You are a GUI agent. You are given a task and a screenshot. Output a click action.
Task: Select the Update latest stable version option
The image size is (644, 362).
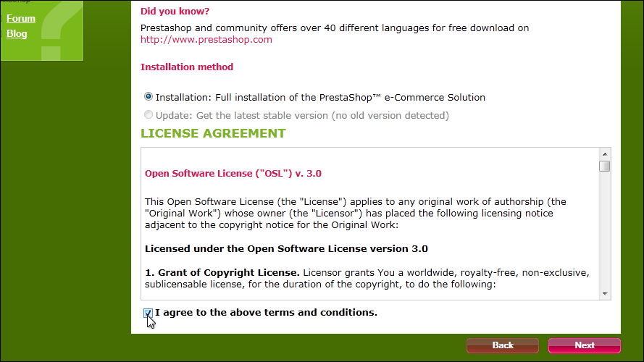coord(149,114)
